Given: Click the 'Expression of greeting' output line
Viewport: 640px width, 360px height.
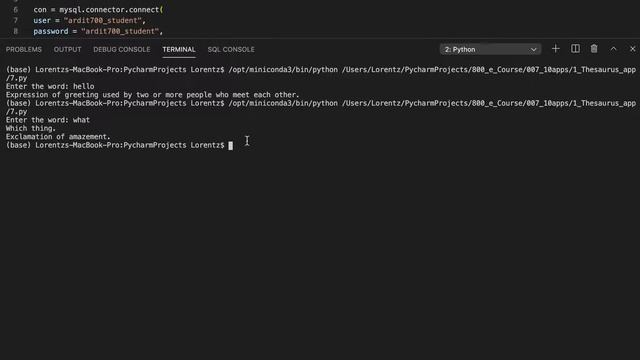Looking at the screenshot, I should coord(153,95).
